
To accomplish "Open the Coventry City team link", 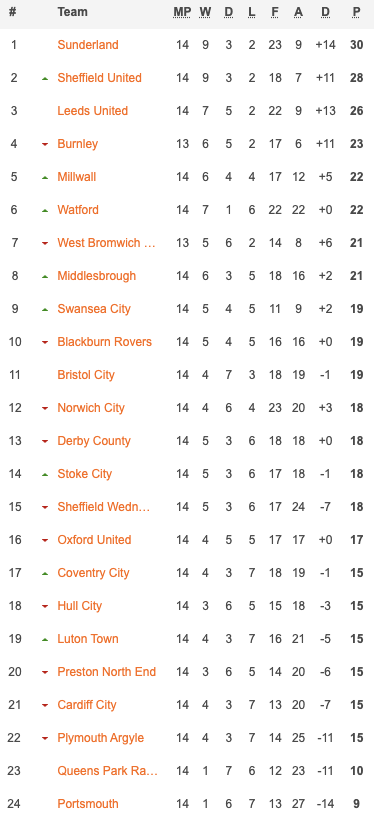I will (93, 573).
